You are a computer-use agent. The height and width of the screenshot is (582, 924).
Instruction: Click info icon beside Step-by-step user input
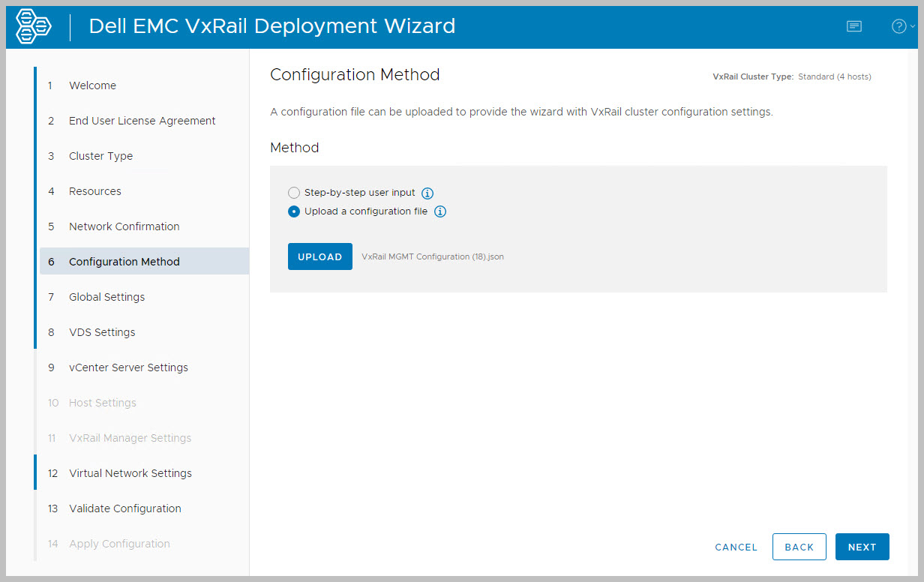click(x=427, y=193)
